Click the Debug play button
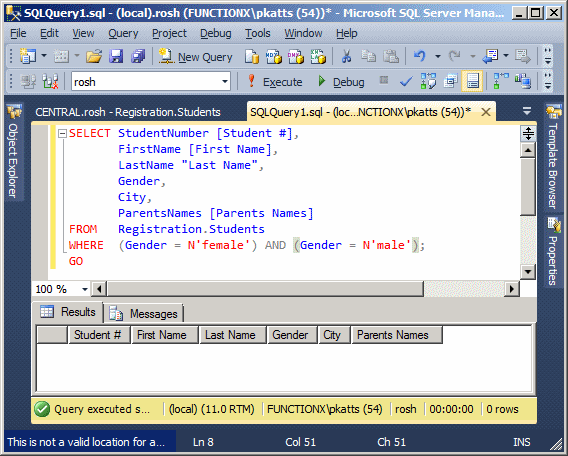This screenshot has width=568, height=456. click(x=341, y=82)
